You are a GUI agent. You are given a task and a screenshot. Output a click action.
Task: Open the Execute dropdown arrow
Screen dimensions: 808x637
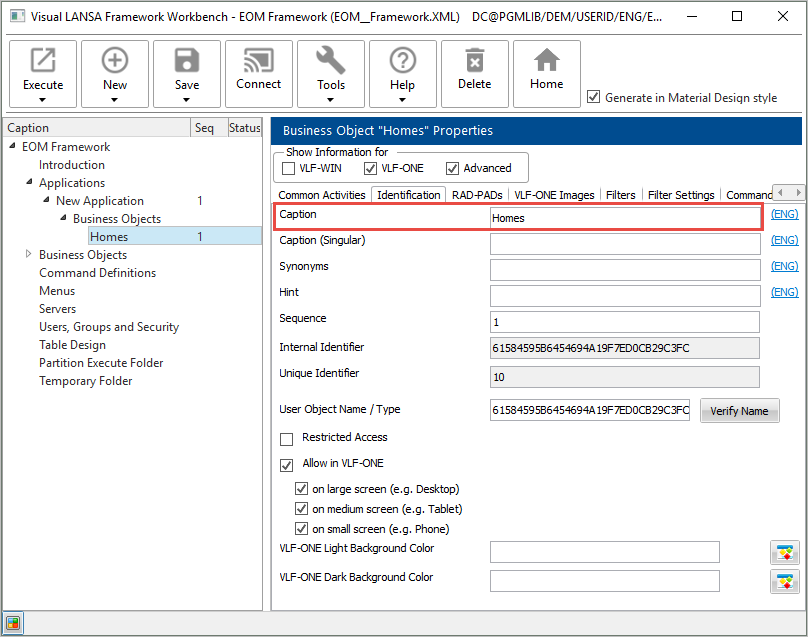pyautogui.click(x=43, y=100)
